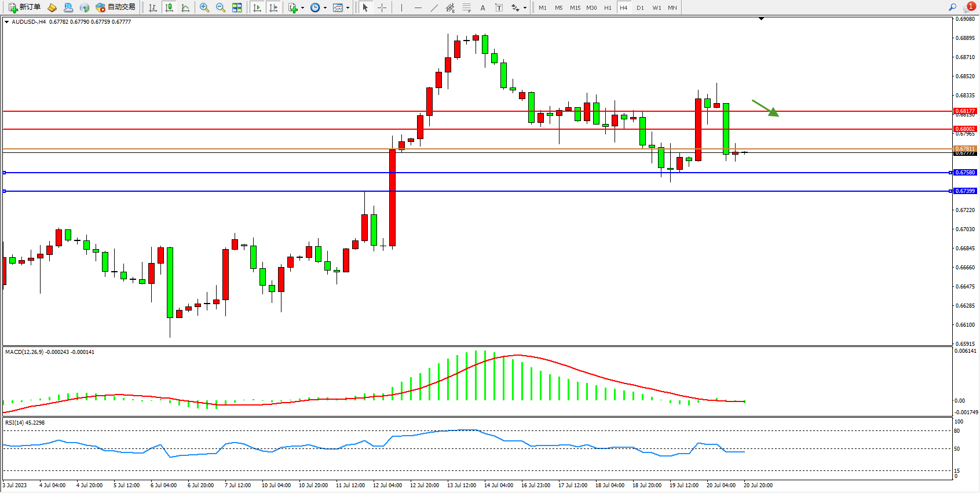Tile chart windows with the grid icon
Viewport: 980px width, 493px height.
click(x=237, y=8)
